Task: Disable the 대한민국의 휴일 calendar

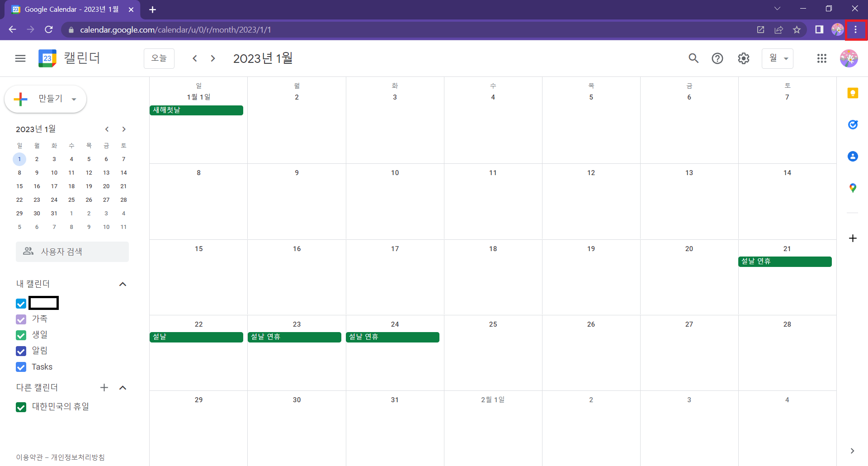Action: point(21,407)
